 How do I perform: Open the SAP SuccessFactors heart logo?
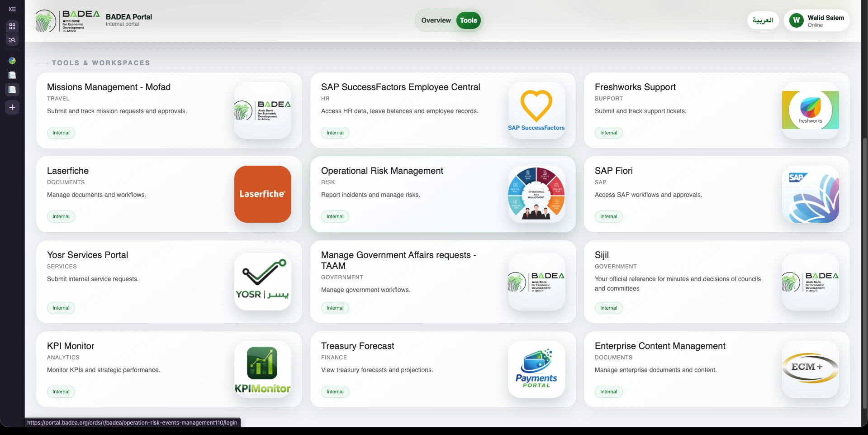pyautogui.click(x=536, y=110)
